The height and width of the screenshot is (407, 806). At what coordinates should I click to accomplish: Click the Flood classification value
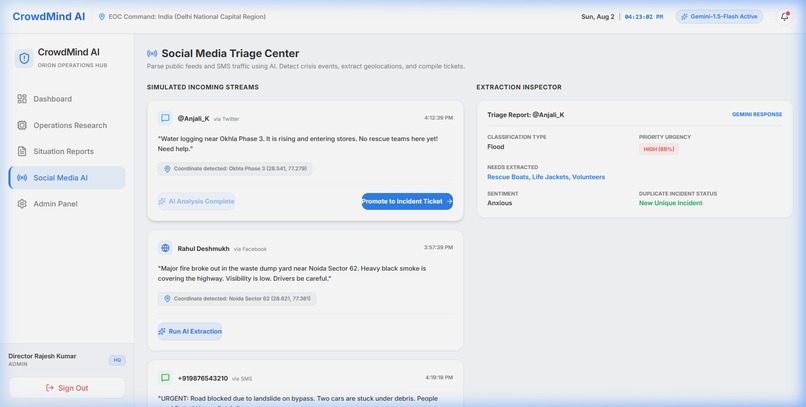click(x=496, y=147)
